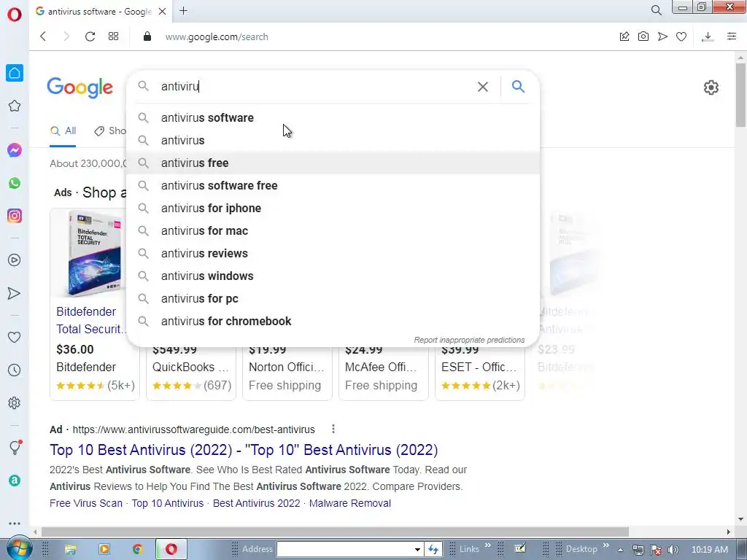
Task: Open Bitdefender Total Security product thumbnail
Action: [x=94, y=253]
